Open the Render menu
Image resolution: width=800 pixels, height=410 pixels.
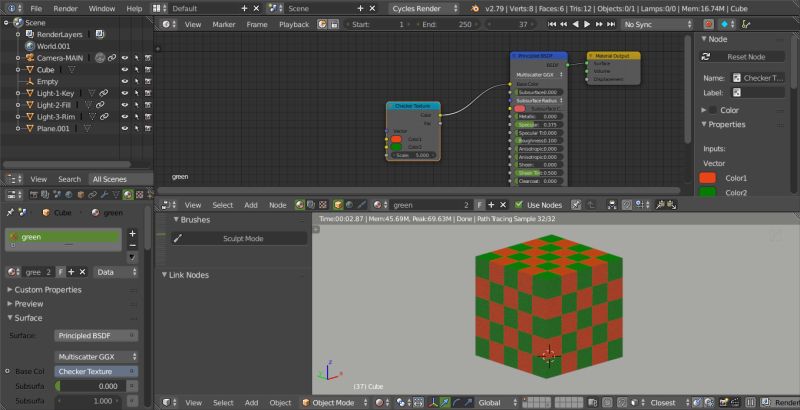coord(65,9)
